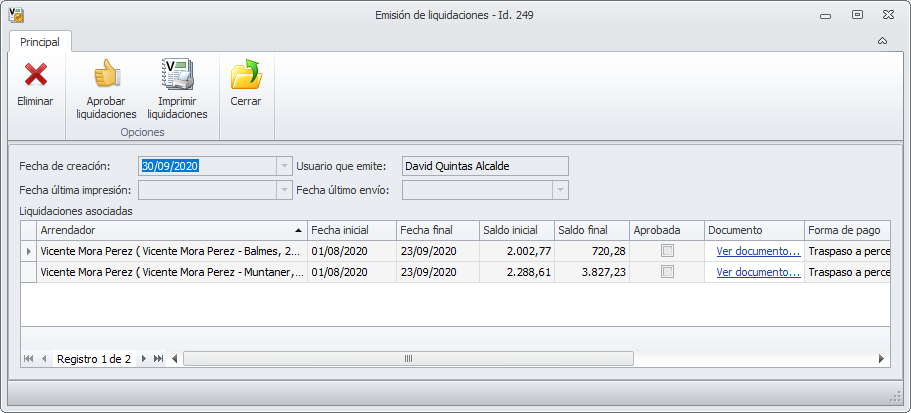Sort by Fecha final column header
Viewport: 911px width, 413px height.
pos(438,231)
